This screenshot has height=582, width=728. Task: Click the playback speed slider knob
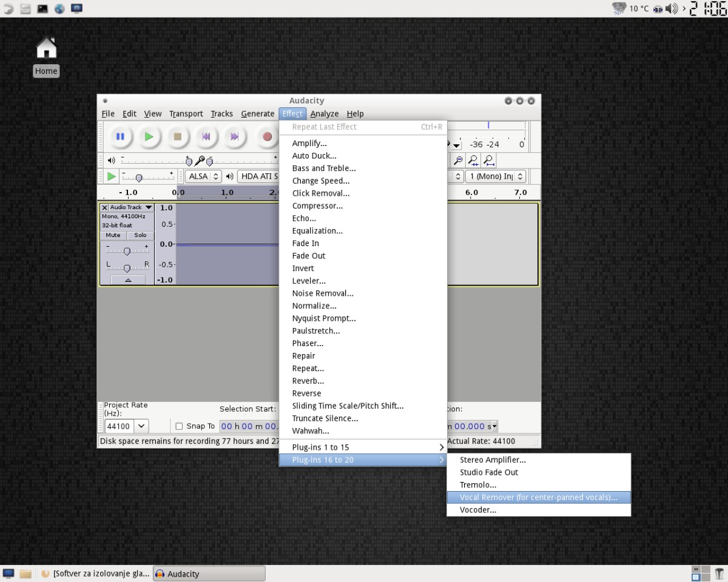[x=139, y=178]
